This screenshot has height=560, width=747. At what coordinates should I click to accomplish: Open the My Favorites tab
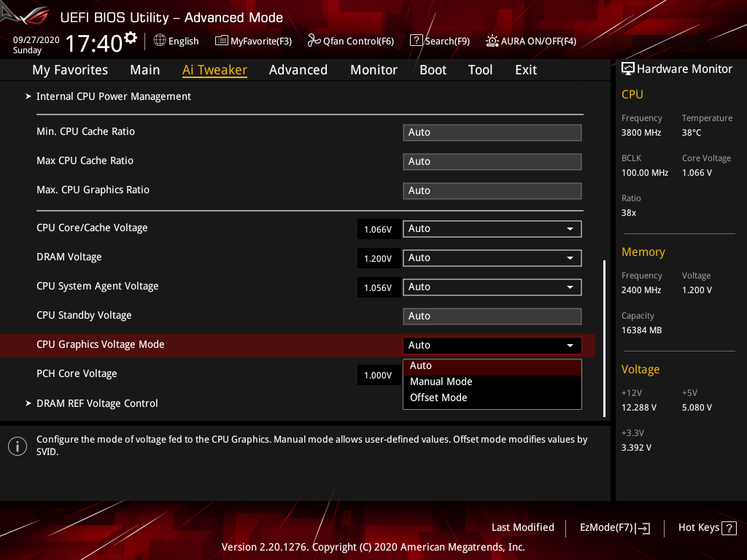pyautogui.click(x=70, y=70)
